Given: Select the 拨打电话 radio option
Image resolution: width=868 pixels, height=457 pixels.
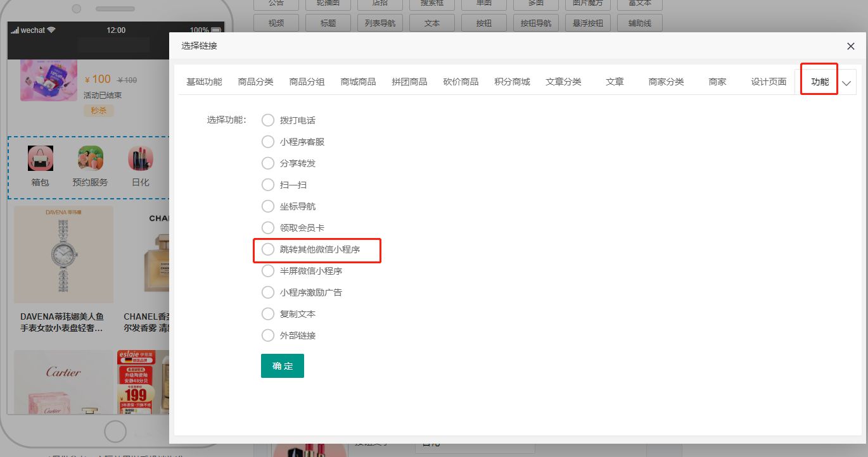Looking at the screenshot, I should click(x=268, y=120).
